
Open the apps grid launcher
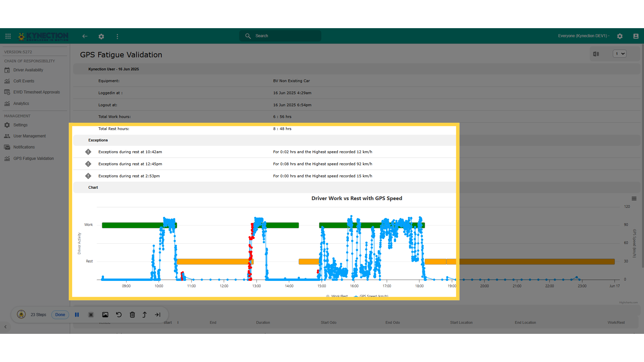tap(8, 36)
